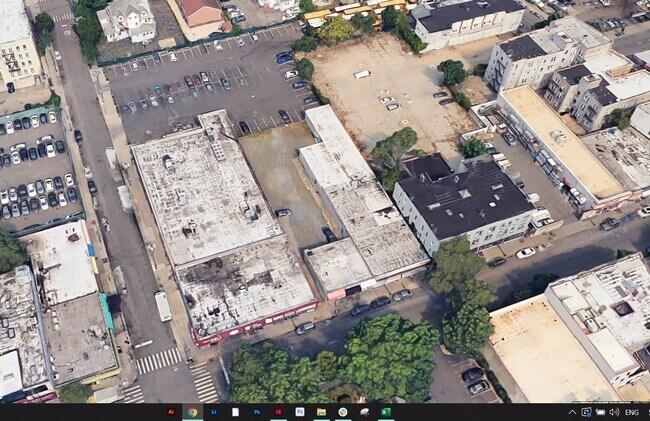Click the white bus parked on the street
Viewport: 650px width, 421px height.
coord(162,306)
